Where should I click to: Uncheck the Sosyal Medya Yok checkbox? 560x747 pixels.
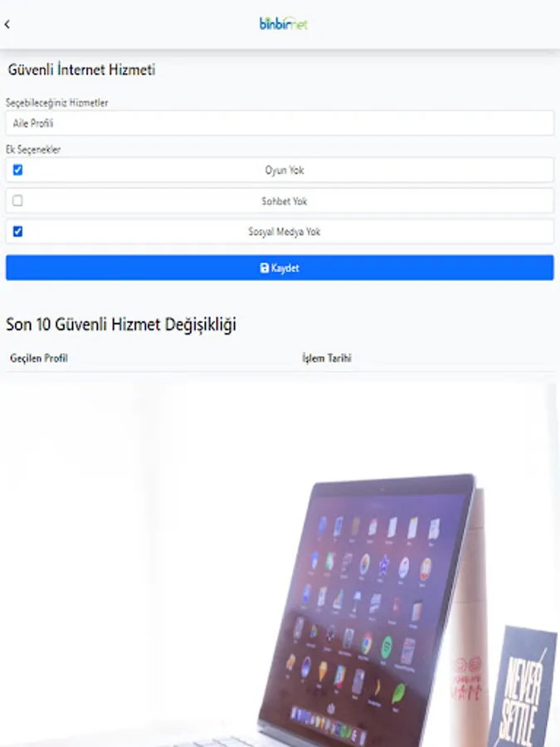click(x=17, y=232)
